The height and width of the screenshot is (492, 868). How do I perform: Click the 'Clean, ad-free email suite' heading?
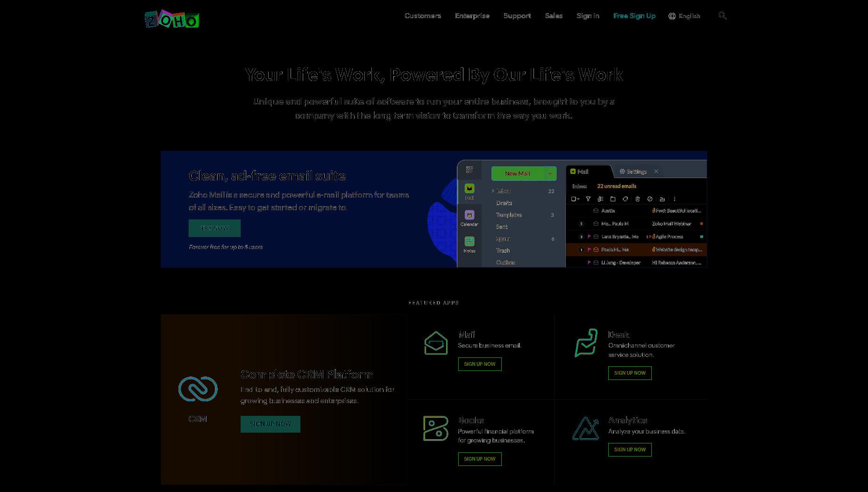click(267, 176)
